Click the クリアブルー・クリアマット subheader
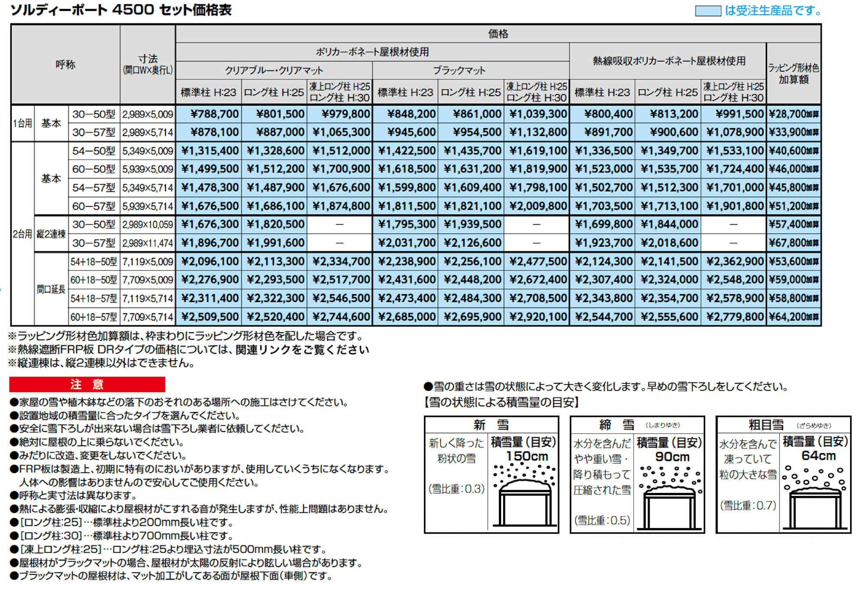 [273, 70]
